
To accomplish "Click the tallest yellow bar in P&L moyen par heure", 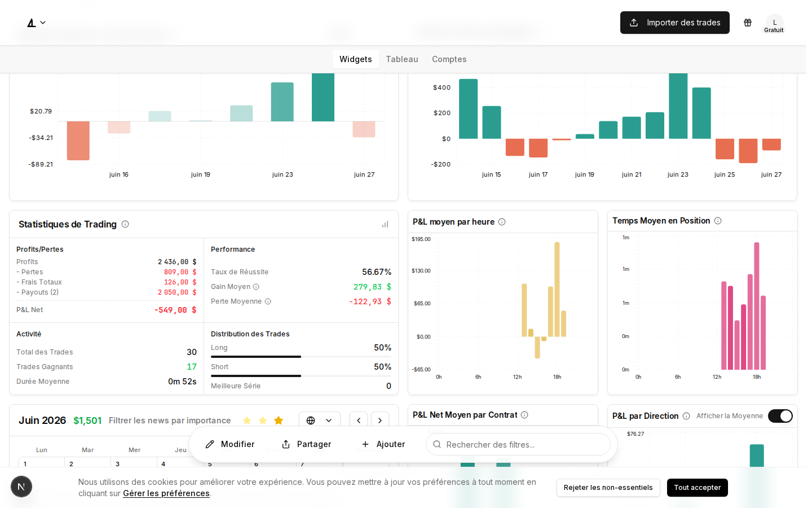I will tap(557, 290).
